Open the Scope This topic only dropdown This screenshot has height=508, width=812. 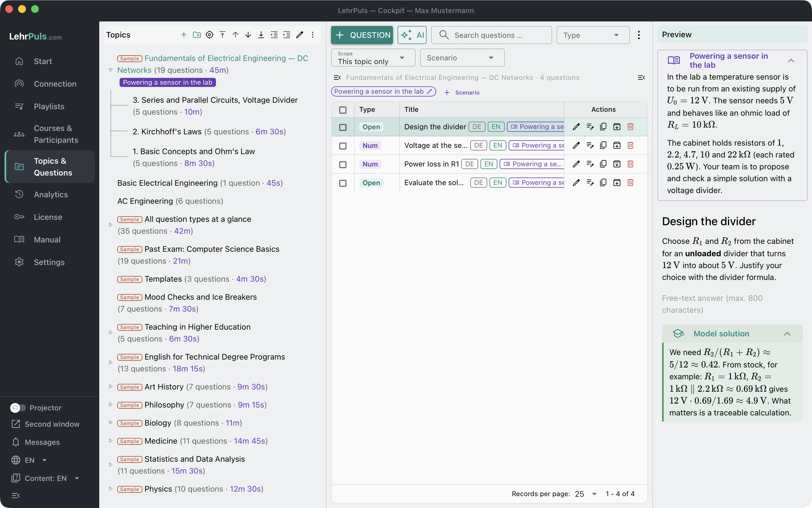(x=373, y=58)
